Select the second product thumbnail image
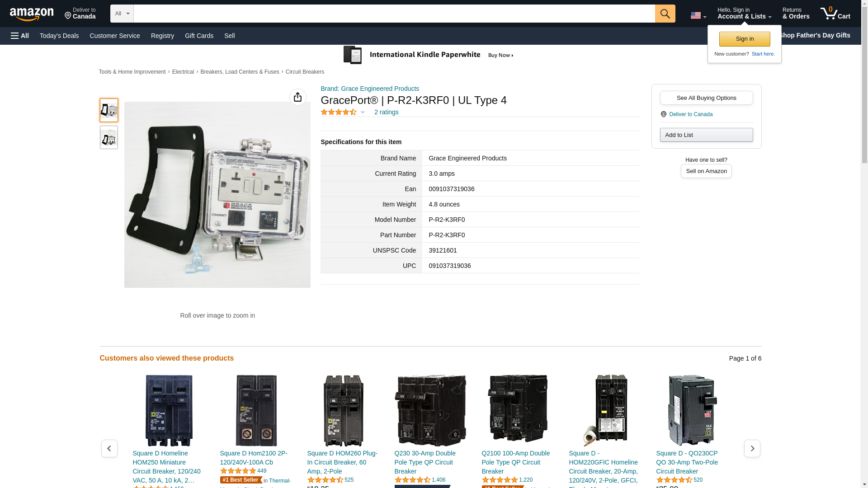The height and width of the screenshot is (488, 868). coord(108,137)
